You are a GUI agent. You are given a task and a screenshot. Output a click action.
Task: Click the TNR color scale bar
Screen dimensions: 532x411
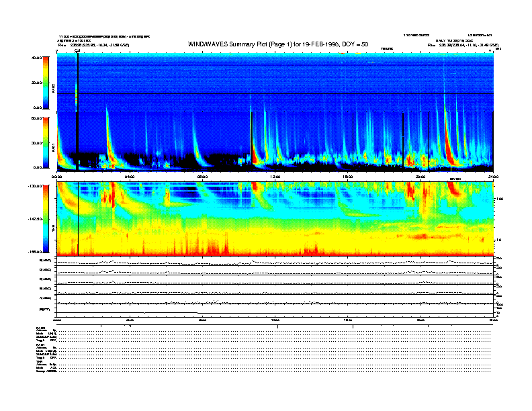45,220
